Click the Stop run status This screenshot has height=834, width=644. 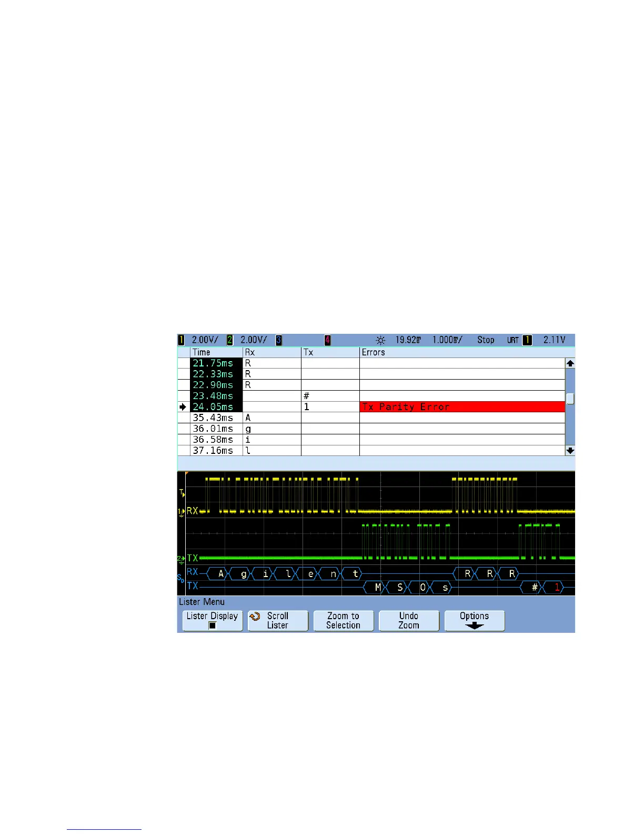point(486,340)
